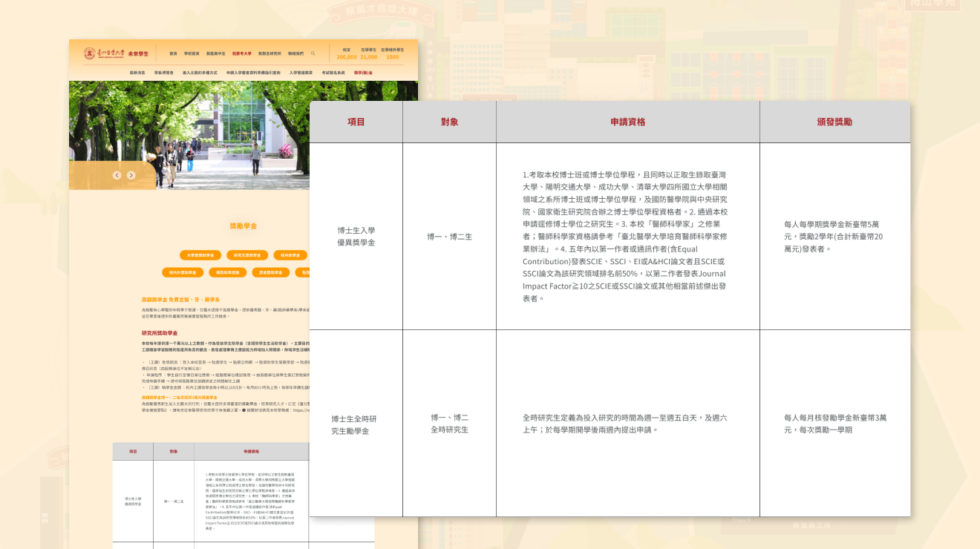
Task: Click the 博一、博二生 cell in enlarged table
Action: click(x=450, y=237)
